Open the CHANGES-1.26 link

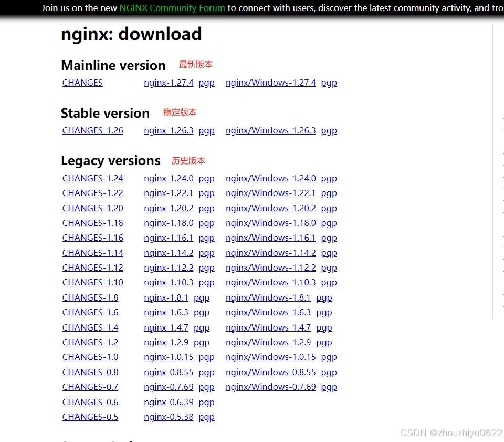(93, 131)
